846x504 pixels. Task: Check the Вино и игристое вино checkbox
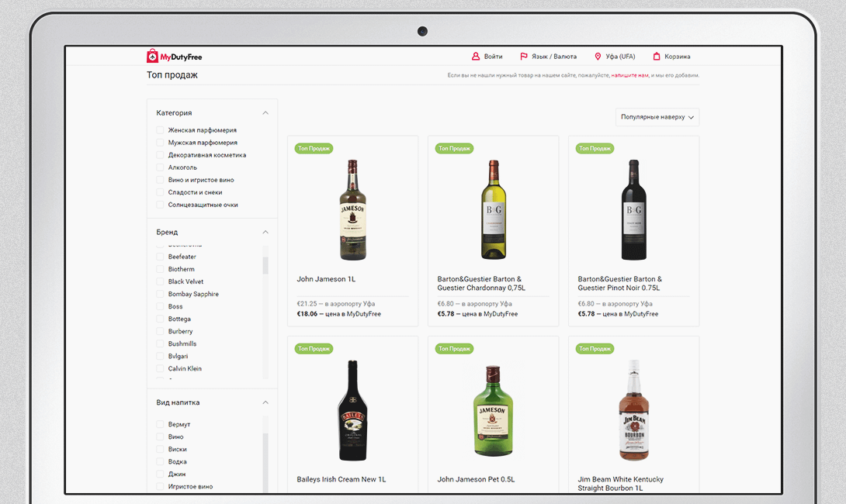[160, 179]
